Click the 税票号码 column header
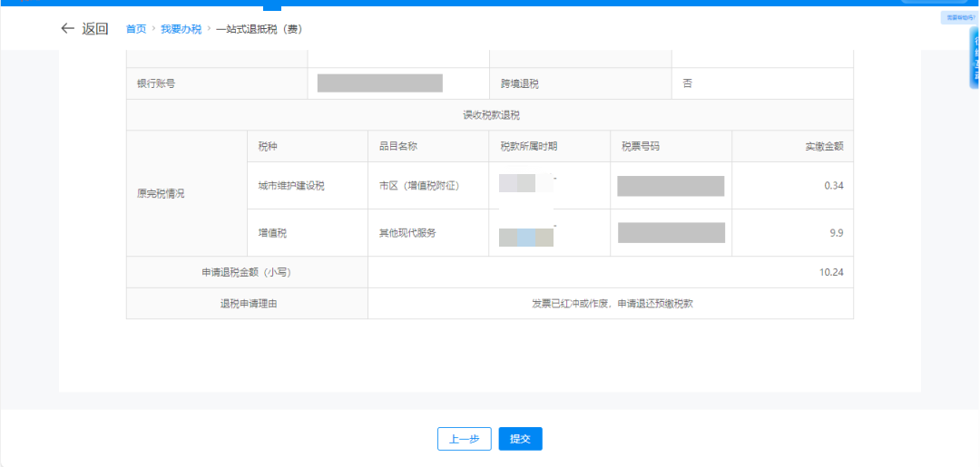The height and width of the screenshot is (467, 980). (671, 147)
